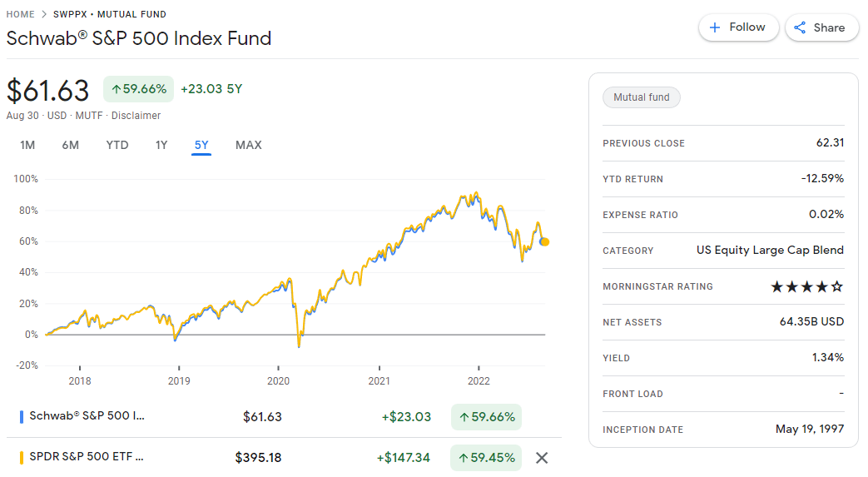Click the 100% label on chart y-axis
Screen dimensions: 868x477
[26, 179]
